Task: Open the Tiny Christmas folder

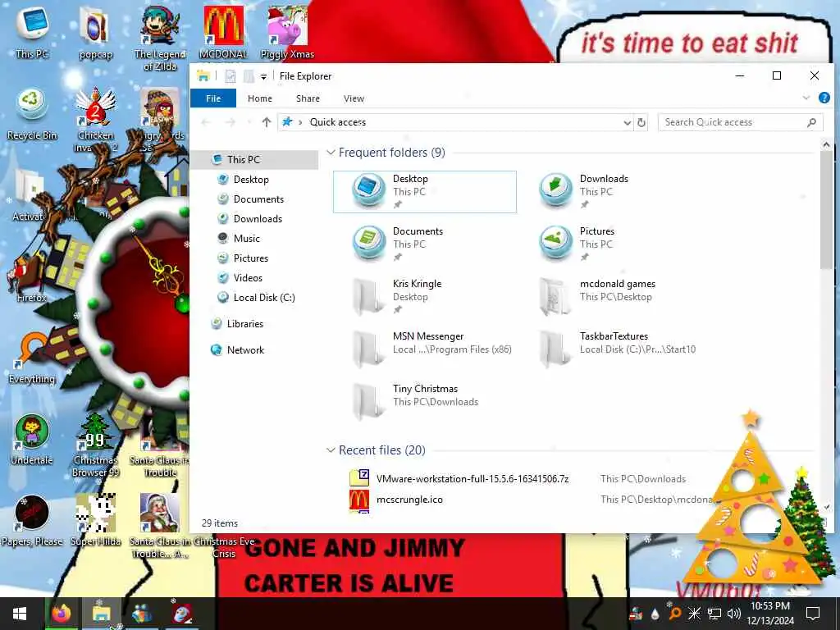Action: click(424, 402)
